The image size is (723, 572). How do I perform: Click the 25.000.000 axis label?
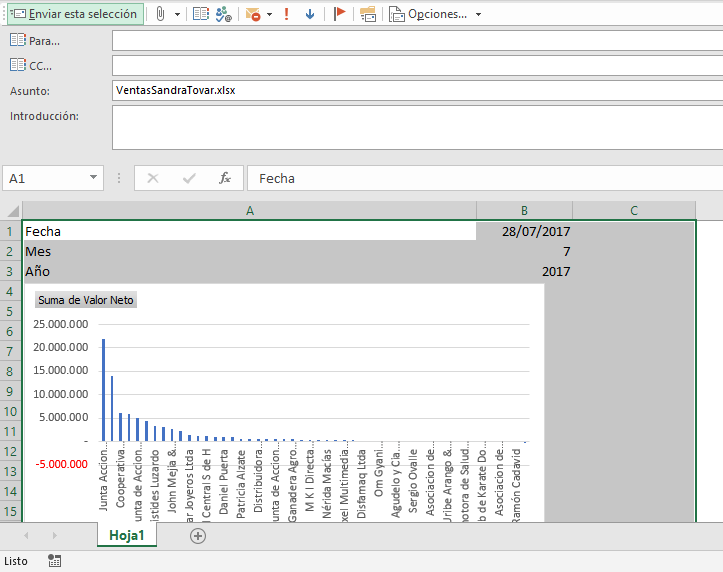[60, 324]
